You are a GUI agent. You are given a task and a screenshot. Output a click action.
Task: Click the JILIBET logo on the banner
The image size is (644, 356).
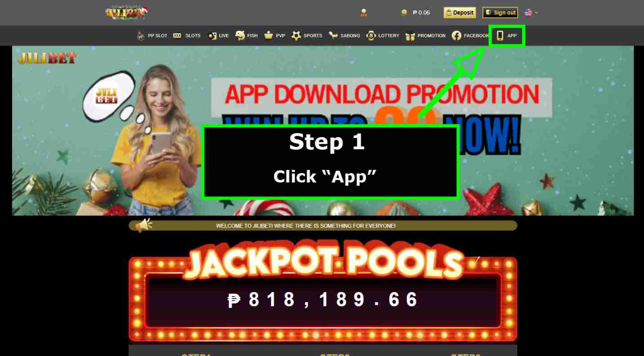tap(47, 58)
